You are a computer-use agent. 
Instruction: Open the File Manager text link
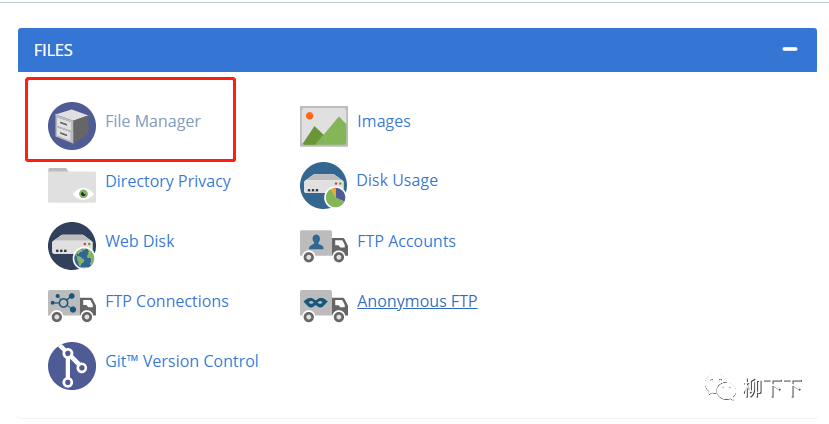(x=153, y=122)
